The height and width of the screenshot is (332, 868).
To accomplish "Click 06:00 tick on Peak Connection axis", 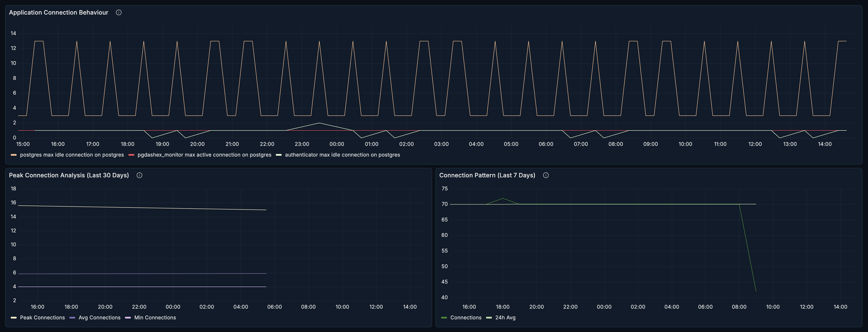I will coord(274,307).
